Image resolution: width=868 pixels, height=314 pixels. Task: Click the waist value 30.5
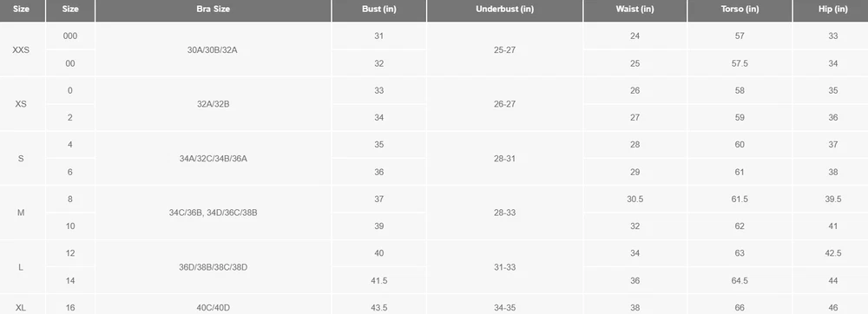[x=635, y=199]
